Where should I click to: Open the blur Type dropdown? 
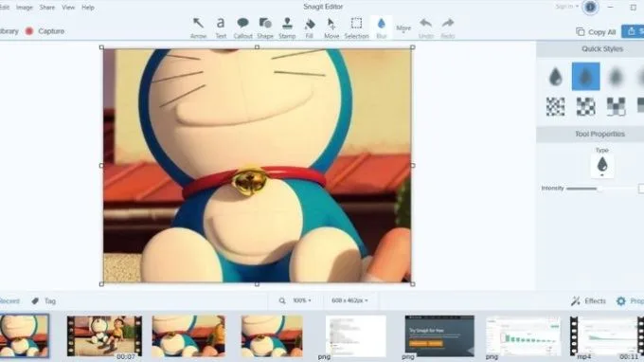click(x=602, y=166)
